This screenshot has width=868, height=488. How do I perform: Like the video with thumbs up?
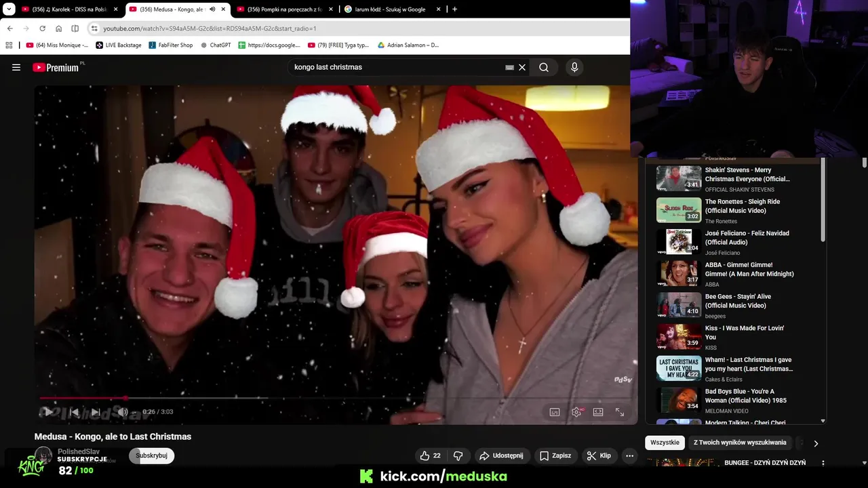(x=431, y=455)
